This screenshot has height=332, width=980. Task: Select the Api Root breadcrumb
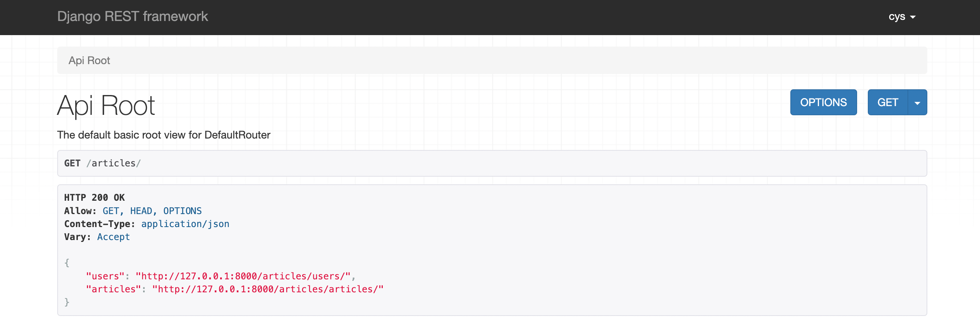[x=89, y=60]
